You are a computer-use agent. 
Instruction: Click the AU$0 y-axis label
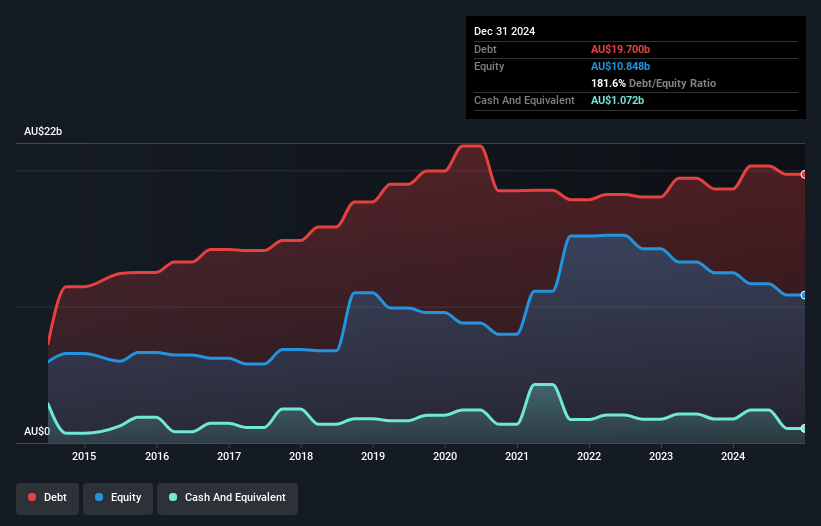37,431
